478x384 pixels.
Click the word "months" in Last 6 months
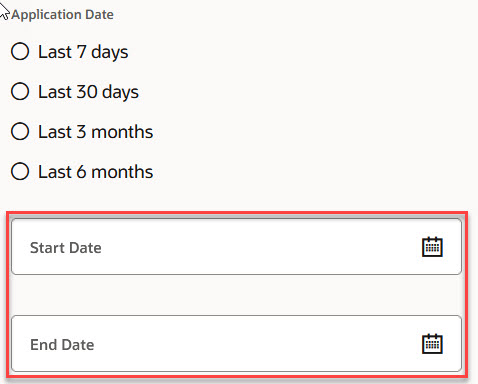[x=122, y=172]
